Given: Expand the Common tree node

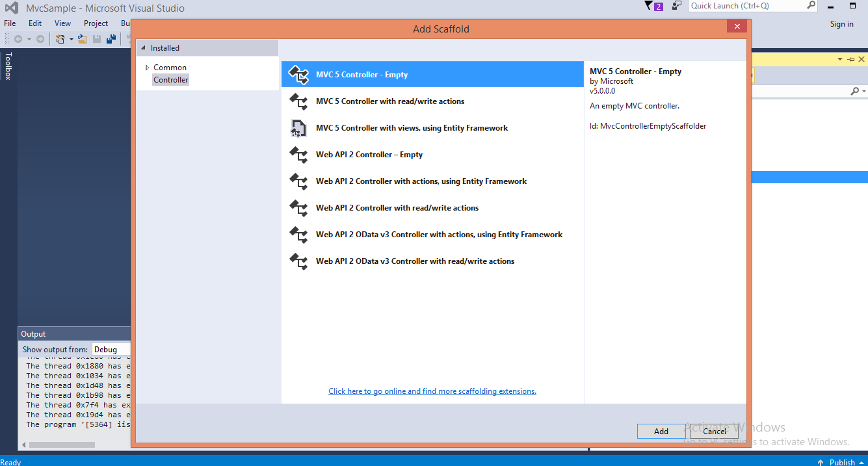Looking at the screenshot, I should coord(148,68).
